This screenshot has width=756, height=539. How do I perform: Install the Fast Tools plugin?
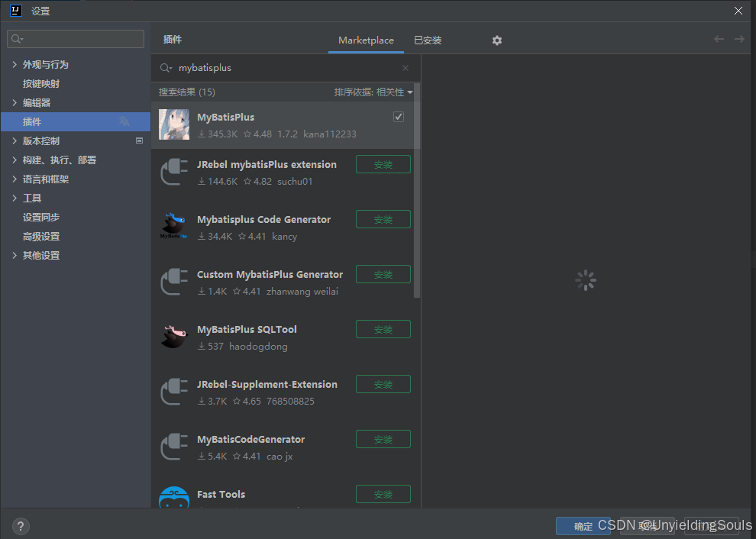point(383,494)
